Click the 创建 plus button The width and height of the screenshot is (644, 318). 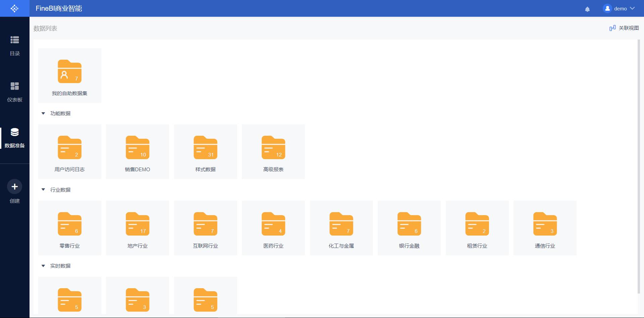pos(14,187)
